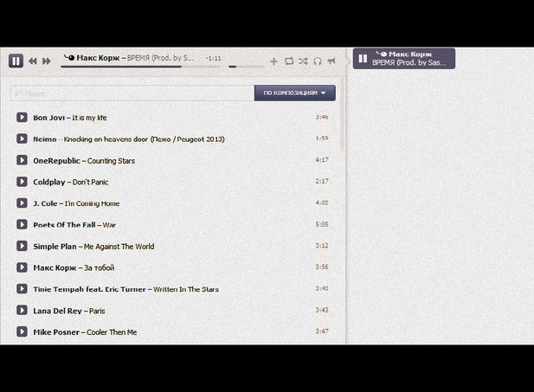Image resolution: width=534 pixels, height=392 pixels.
Task: Click artist name 'Simple Plan'
Action: tap(55, 247)
